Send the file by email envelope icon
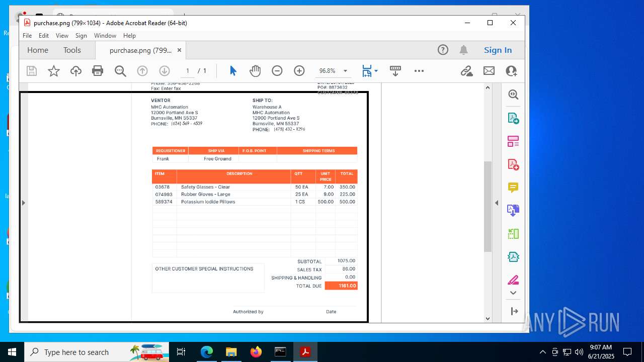The height and width of the screenshot is (362, 644). [x=489, y=71]
